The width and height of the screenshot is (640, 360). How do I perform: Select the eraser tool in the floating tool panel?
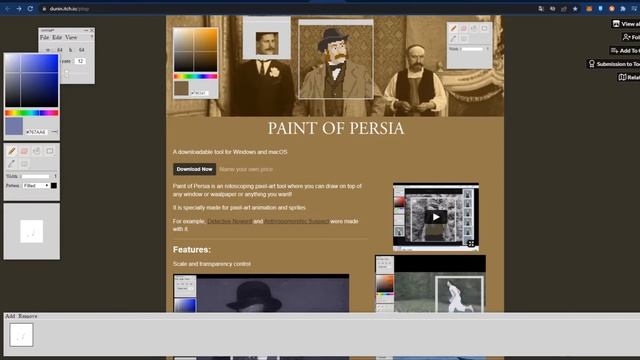[24, 151]
